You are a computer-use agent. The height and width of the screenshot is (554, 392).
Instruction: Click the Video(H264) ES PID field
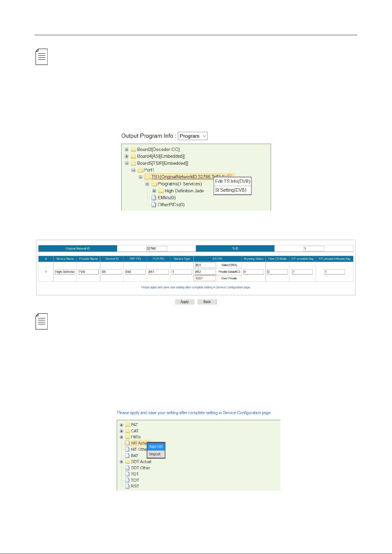205,265
